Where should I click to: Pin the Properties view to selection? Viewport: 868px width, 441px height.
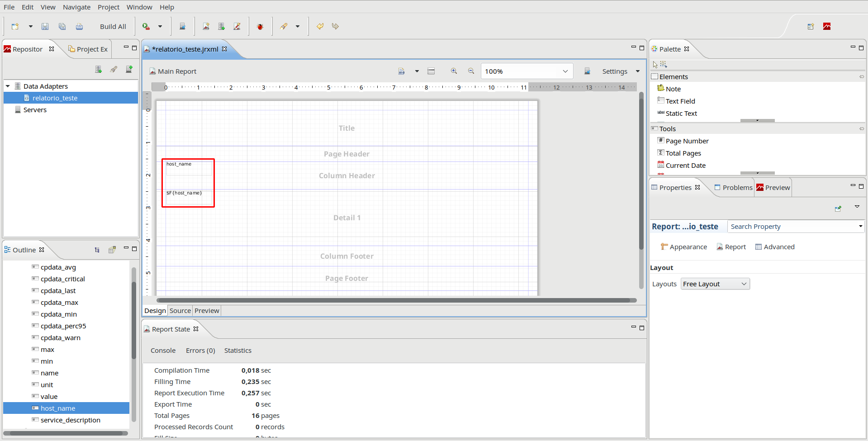[x=838, y=209]
